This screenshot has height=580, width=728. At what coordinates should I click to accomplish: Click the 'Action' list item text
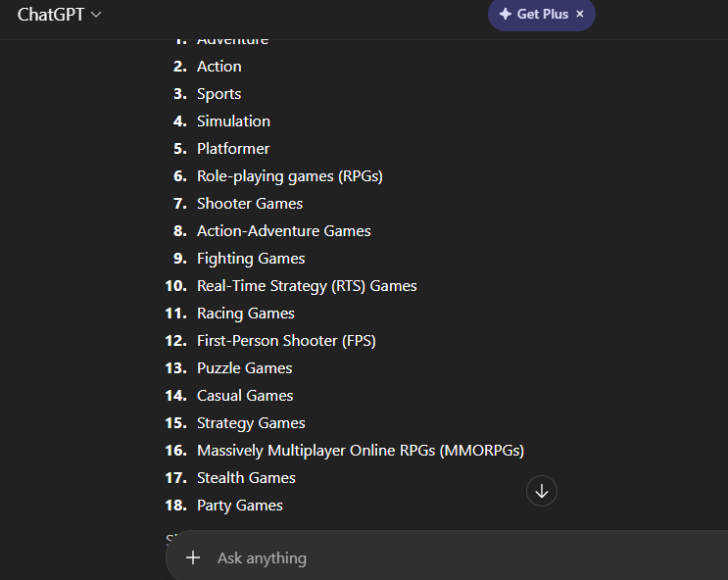coord(219,67)
